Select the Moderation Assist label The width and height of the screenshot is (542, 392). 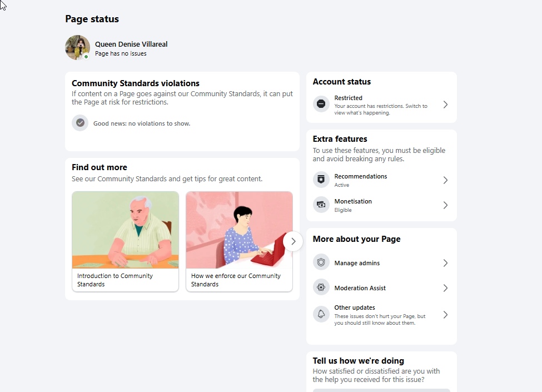click(360, 288)
